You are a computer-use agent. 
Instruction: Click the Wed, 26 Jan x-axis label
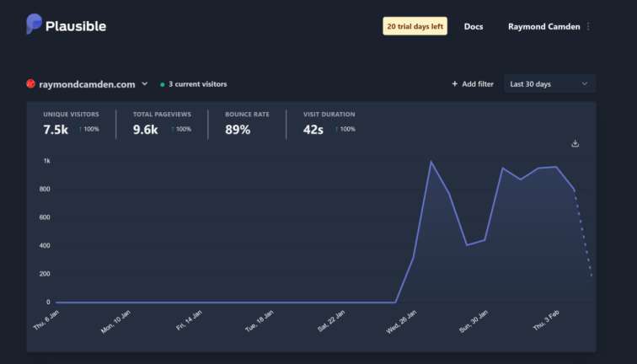401,322
